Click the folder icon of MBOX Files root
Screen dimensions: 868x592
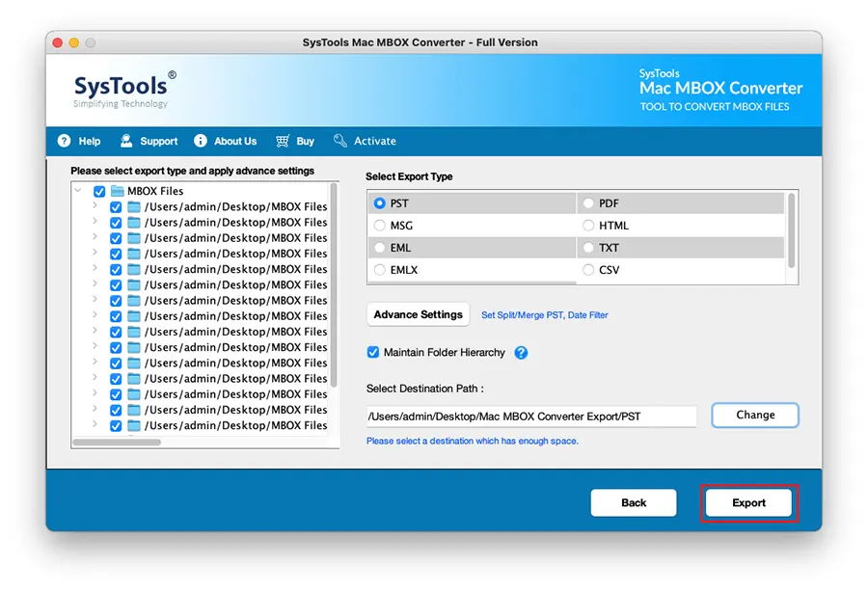click(118, 191)
